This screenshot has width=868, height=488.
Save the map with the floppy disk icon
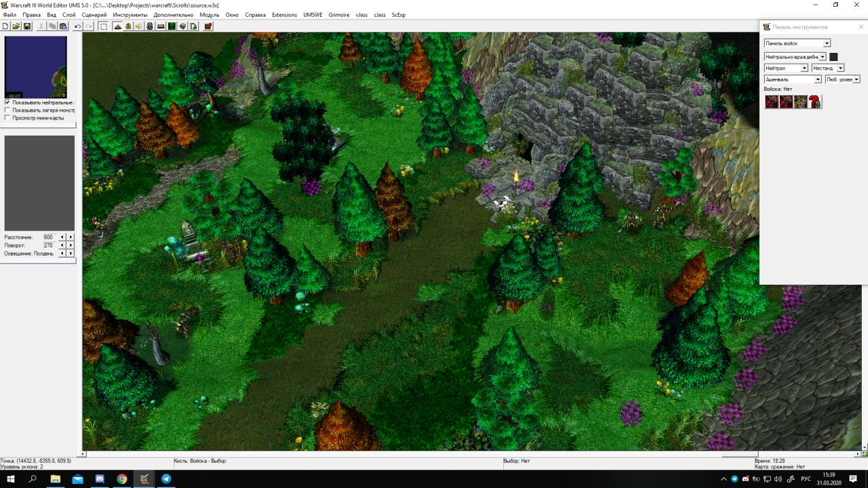27,26
